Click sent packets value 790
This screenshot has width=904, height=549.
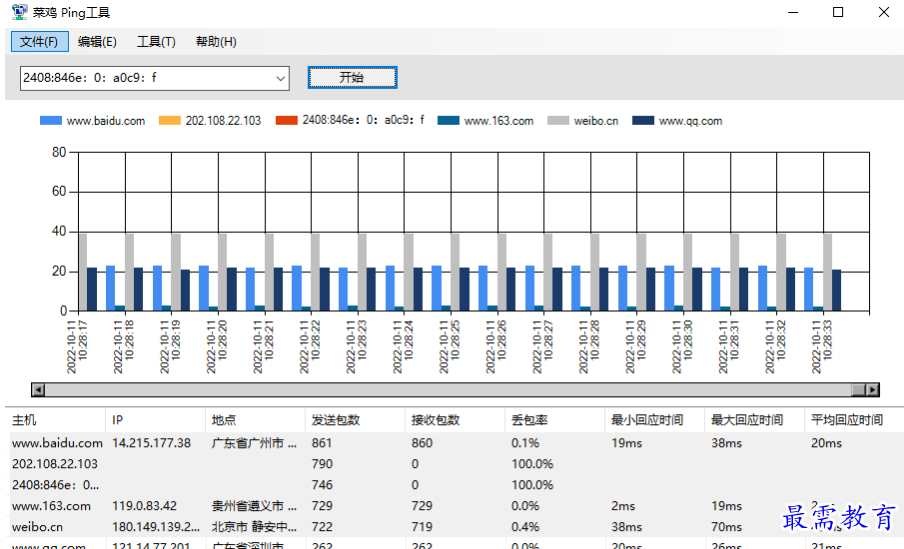[322, 464]
